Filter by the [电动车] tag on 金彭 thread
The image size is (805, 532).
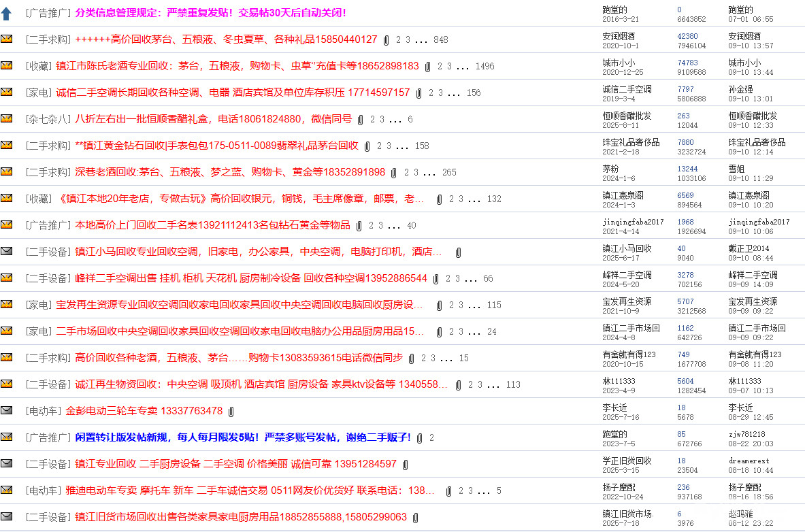(x=44, y=411)
